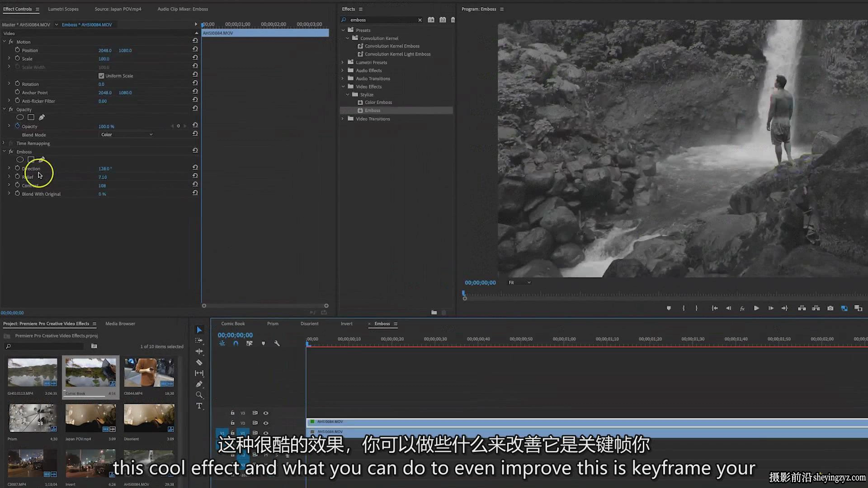Switch to the Disorient sequence tab

(x=309, y=324)
